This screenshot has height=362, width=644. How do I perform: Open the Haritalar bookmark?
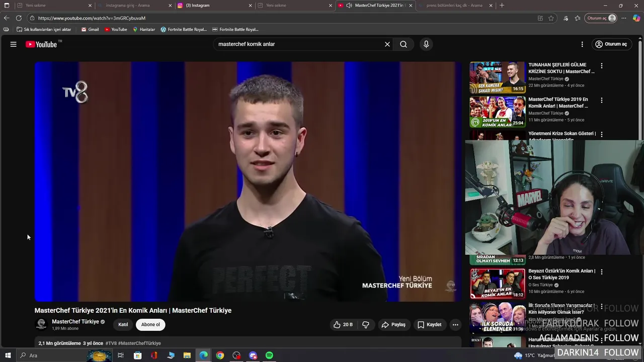[144, 30]
